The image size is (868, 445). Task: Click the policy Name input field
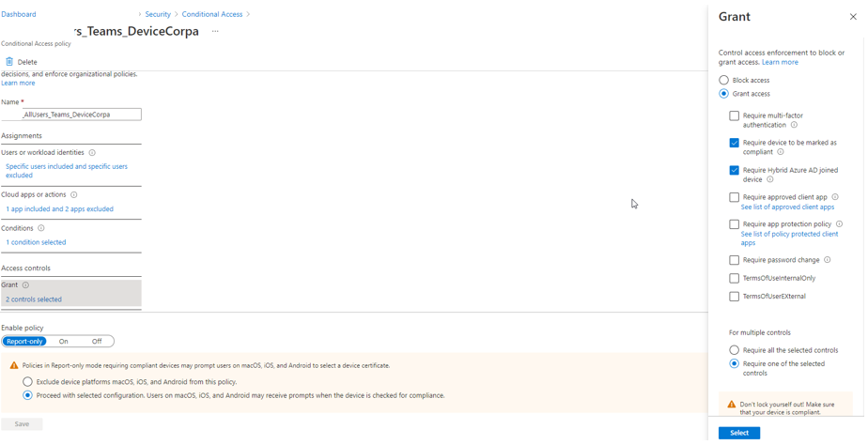(82, 115)
